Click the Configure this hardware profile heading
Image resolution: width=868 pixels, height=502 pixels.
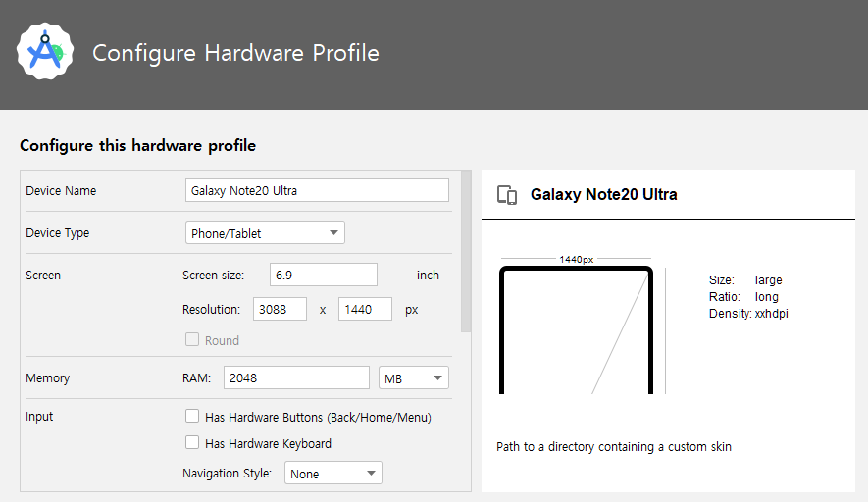point(138,145)
